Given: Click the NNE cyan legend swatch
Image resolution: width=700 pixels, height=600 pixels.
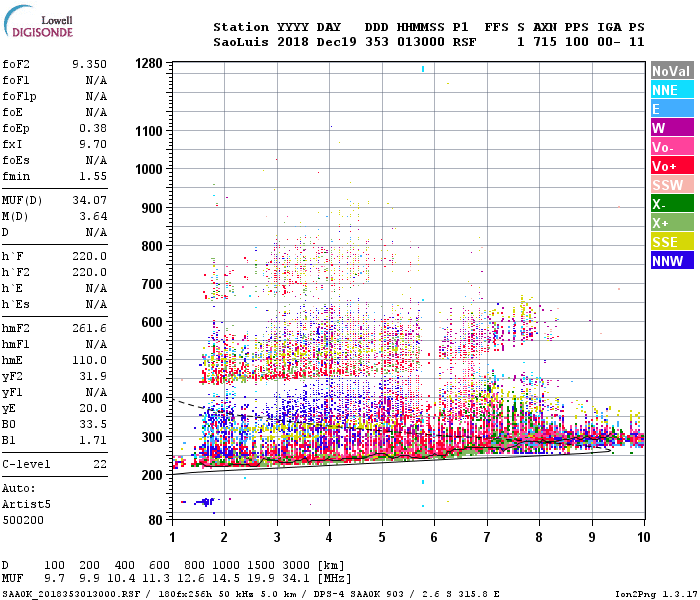Looking at the screenshot, I should pyautogui.click(x=672, y=90).
